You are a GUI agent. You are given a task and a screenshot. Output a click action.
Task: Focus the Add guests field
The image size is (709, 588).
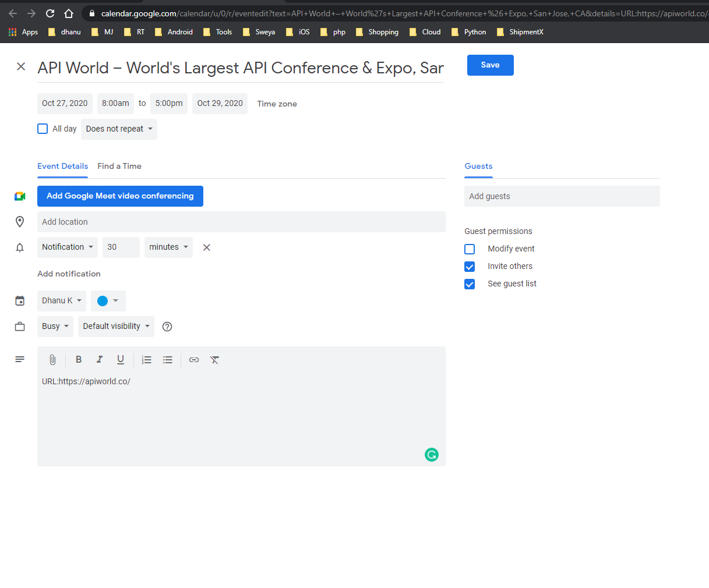[562, 196]
